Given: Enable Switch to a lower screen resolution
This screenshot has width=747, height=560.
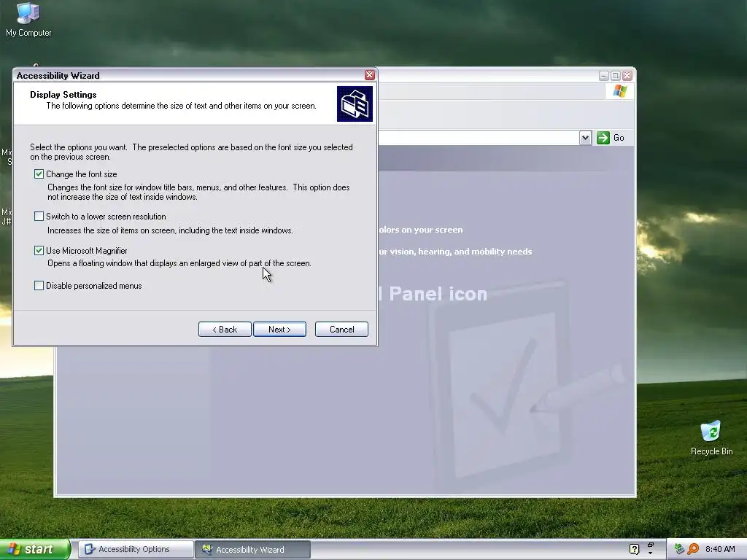Looking at the screenshot, I should coord(39,217).
